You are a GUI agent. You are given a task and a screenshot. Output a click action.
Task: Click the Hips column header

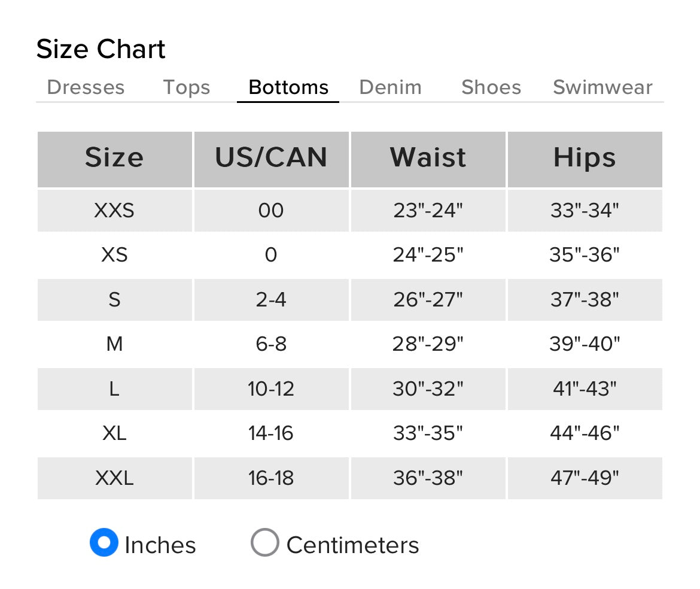(585, 158)
